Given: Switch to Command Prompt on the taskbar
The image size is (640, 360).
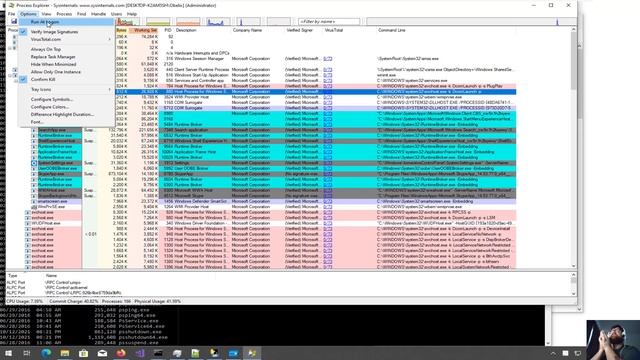Looking at the screenshot, I should tap(158, 353).
